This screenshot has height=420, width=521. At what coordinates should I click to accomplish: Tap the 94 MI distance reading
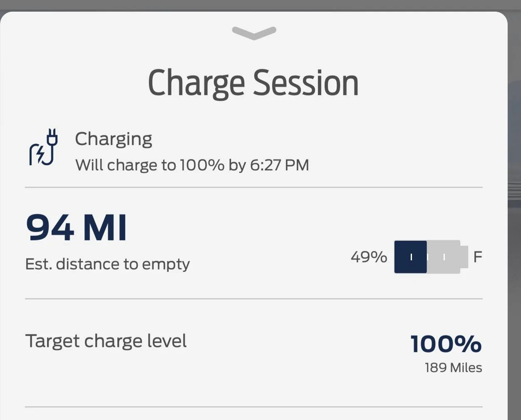point(77,227)
